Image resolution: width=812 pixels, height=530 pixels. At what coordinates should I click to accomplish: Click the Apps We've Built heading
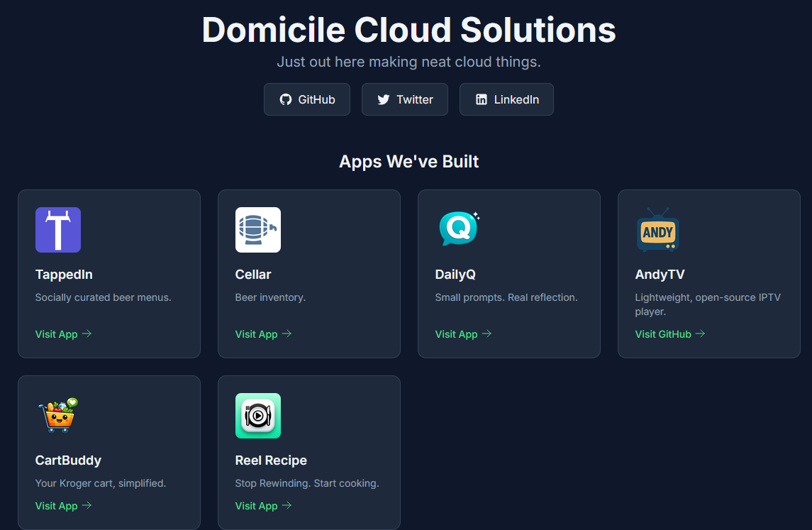408,162
